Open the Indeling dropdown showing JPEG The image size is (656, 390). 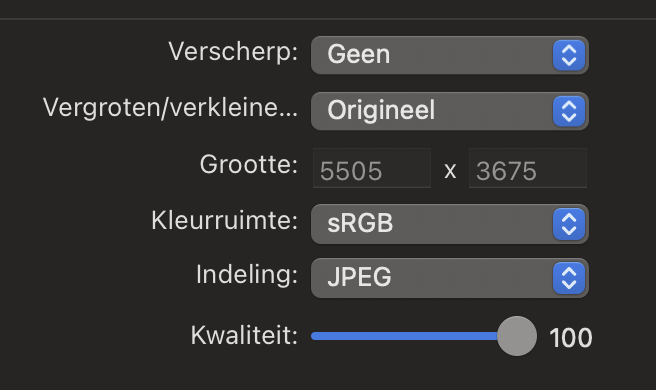click(450, 278)
